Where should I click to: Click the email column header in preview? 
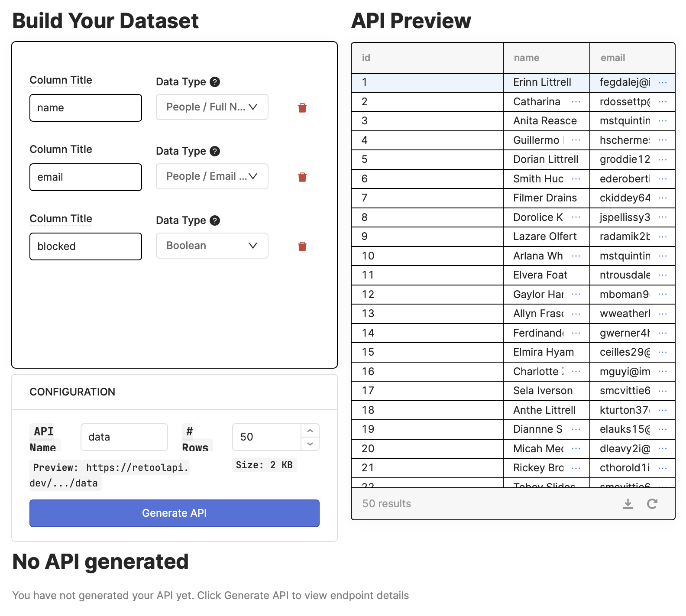tap(612, 58)
